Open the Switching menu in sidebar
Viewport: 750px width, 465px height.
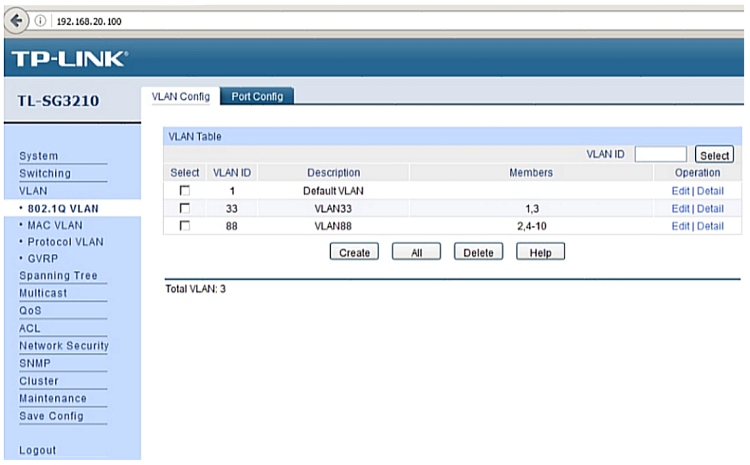45,173
